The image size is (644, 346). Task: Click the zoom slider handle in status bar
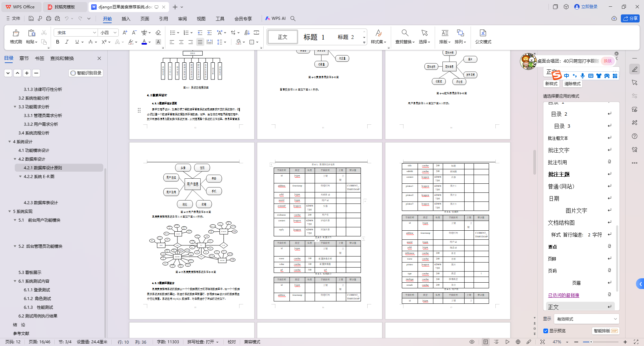coord(591,342)
